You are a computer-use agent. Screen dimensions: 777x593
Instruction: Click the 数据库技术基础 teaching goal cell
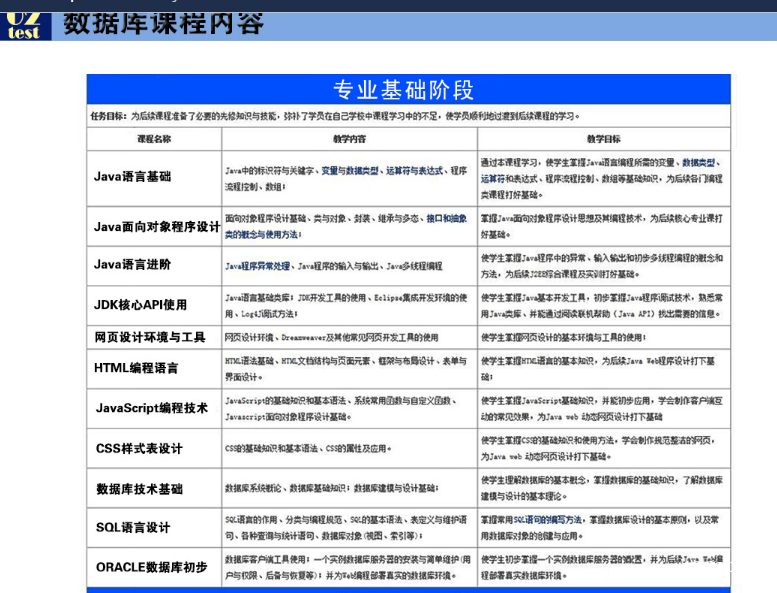point(604,488)
